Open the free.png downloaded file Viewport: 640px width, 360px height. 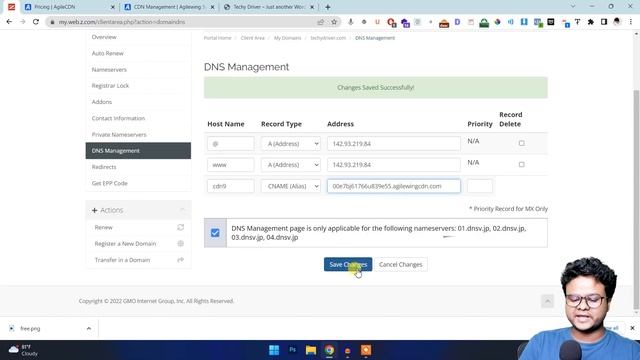pyautogui.click(x=31, y=329)
